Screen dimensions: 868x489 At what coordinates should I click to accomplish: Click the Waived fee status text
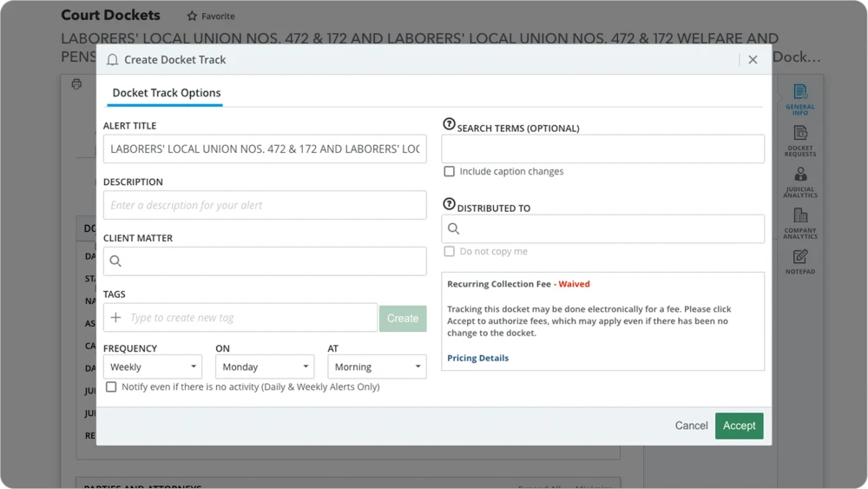[x=574, y=284]
